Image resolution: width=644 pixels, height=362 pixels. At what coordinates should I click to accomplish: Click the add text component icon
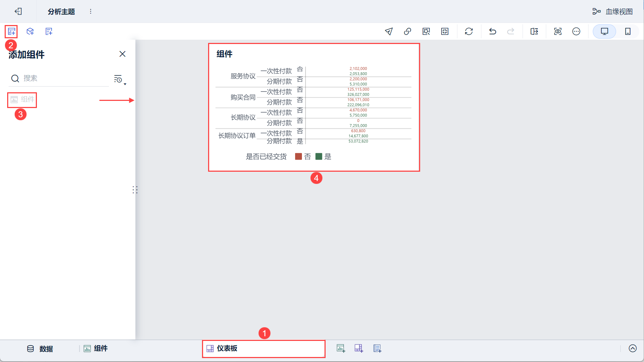pyautogui.click(x=49, y=31)
